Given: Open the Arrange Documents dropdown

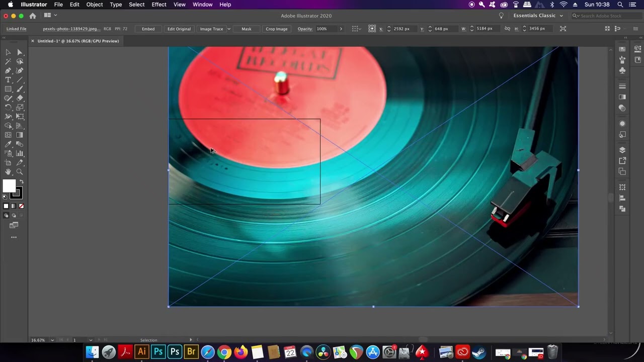Looking at the screenshot, I should (50, 16).
